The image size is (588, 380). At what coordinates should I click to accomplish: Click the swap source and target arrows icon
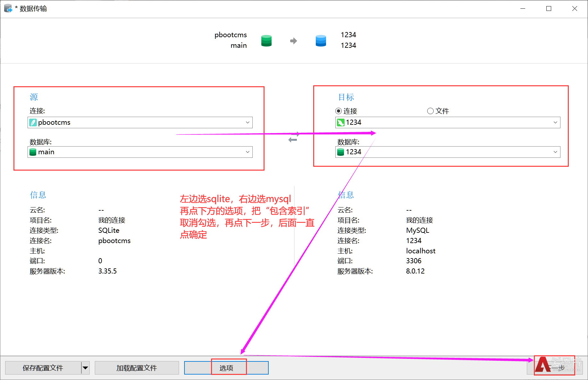coord(293,137)
